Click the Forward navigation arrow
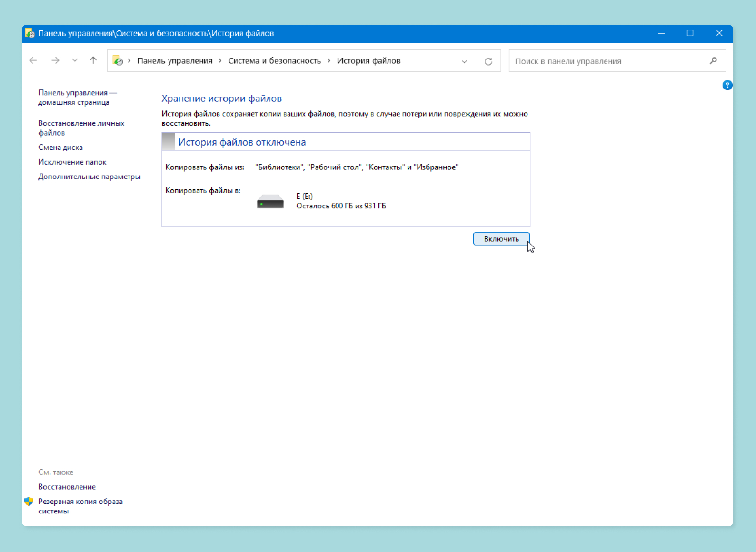The image size is (756, 552). (55, 60)
